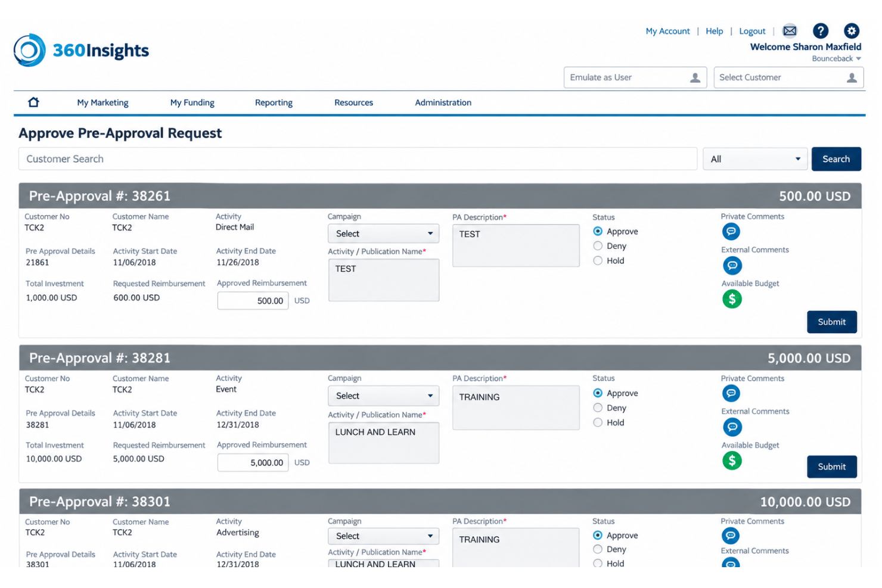Viewport: 882px width, 588px height.
Task: Open Private Comments for Pre-Approval 38261
Action: pyautogui.click(x=731, y=231)
